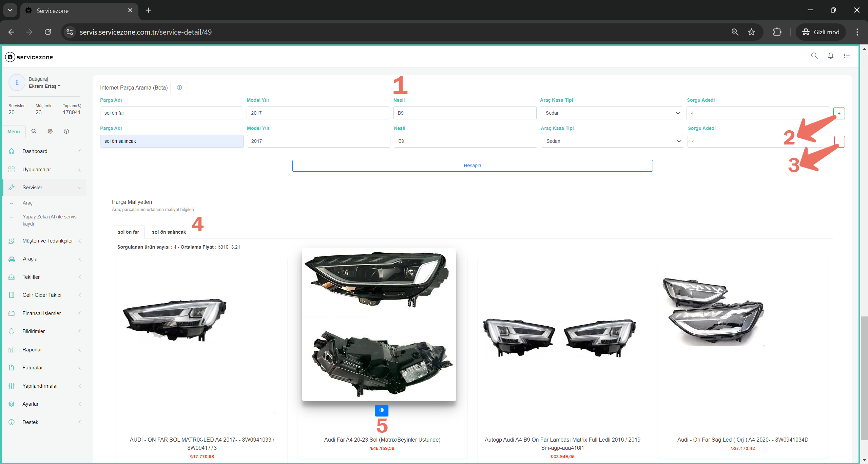Focus second Parça Adı field sol ön salıncak
Viewport: 868px width, 464px height.
pyautogui.click(x=172, y=141)
